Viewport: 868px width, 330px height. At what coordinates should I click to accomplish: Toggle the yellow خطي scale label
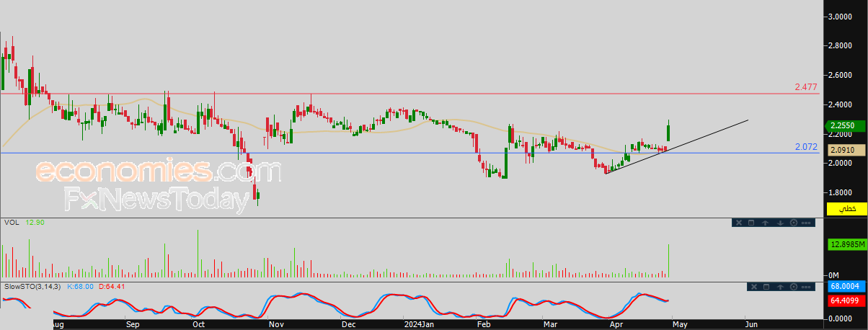846,208
